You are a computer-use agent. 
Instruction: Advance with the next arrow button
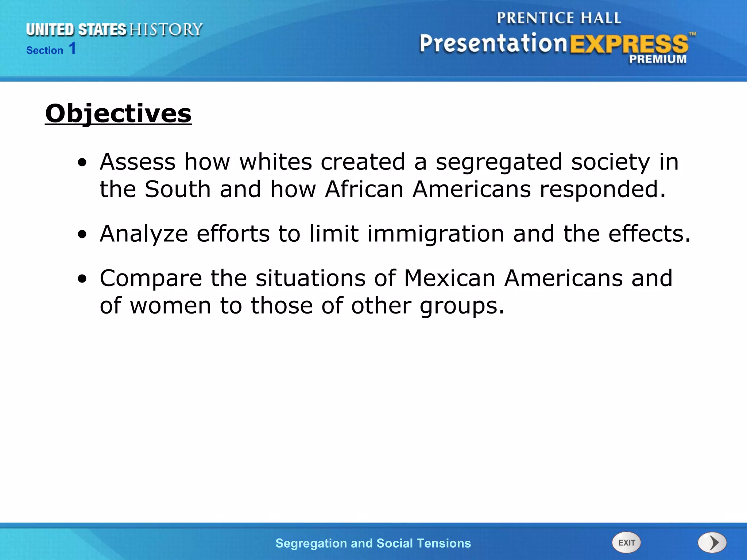712,542
